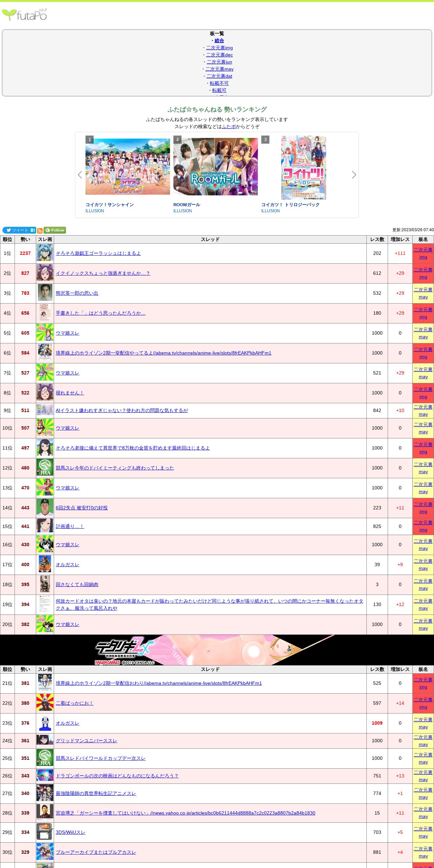Click update timestamp 2023/03/26 07:40
This screenshot has width=434, height=868.
tap(413, 230)
